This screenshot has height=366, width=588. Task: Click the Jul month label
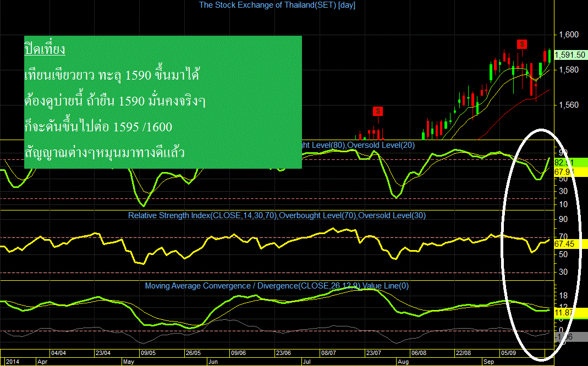(x=306, y=362)
